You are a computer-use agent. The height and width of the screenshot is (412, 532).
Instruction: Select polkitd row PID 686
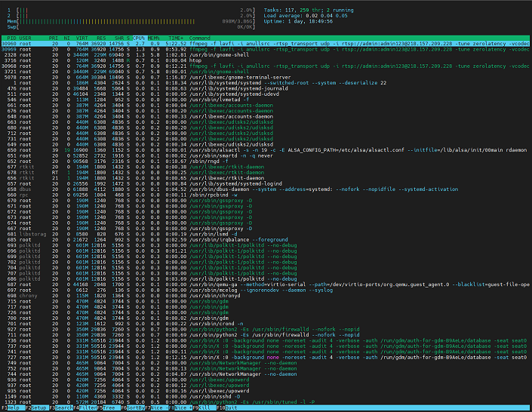coord(266,278)
